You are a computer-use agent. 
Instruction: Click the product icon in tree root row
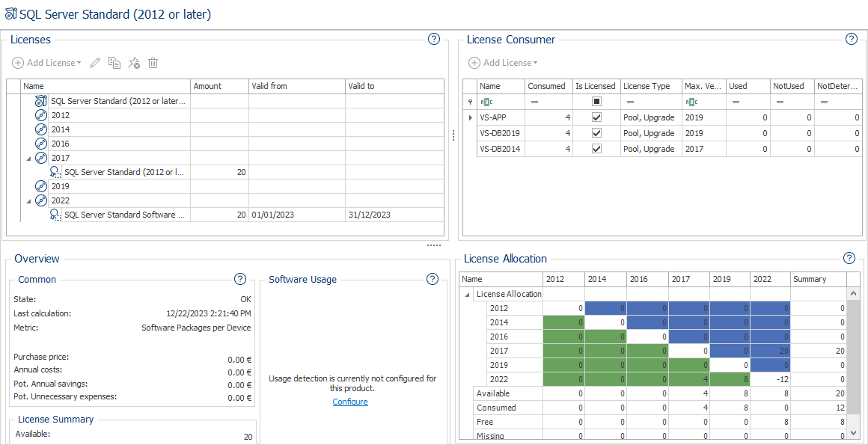[x=41, y=101]
